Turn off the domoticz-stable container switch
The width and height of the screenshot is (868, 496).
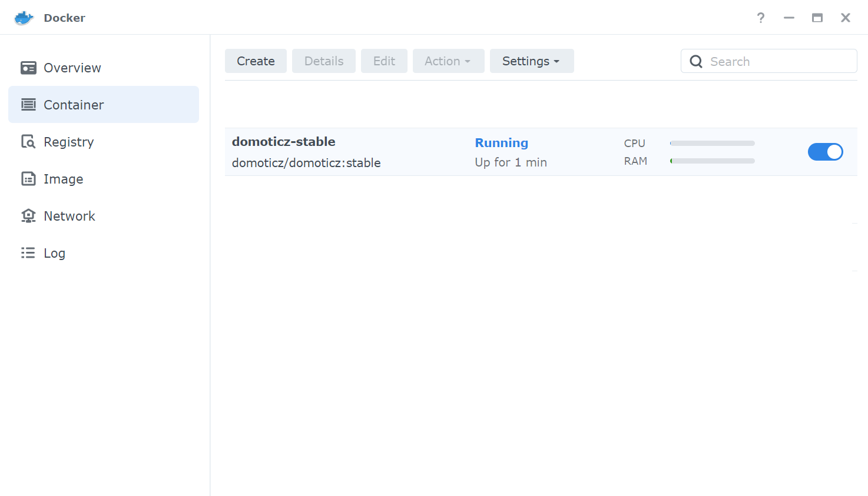click(825, 152)
